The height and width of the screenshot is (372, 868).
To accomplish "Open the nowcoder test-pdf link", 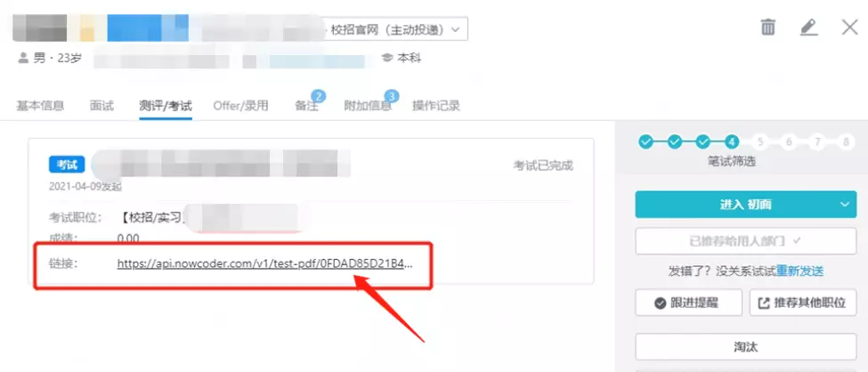I will [265, 264].
